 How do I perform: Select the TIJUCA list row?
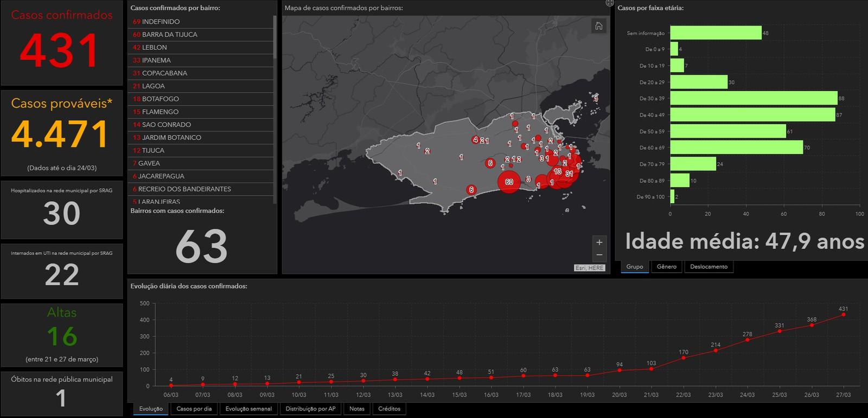[201, 151]
